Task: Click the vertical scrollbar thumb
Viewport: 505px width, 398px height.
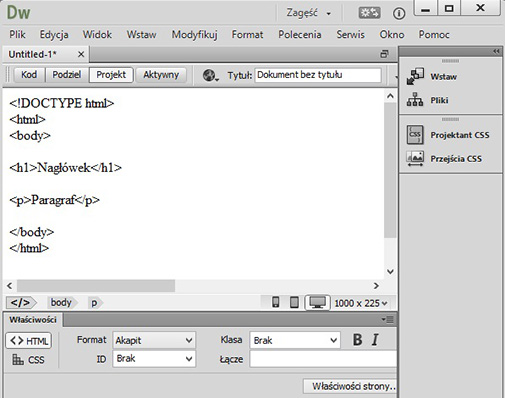Action: coord(390,170)
